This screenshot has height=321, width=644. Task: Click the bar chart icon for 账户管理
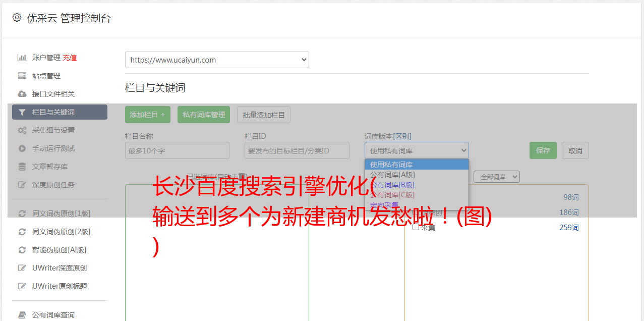(x=22, y=58)
